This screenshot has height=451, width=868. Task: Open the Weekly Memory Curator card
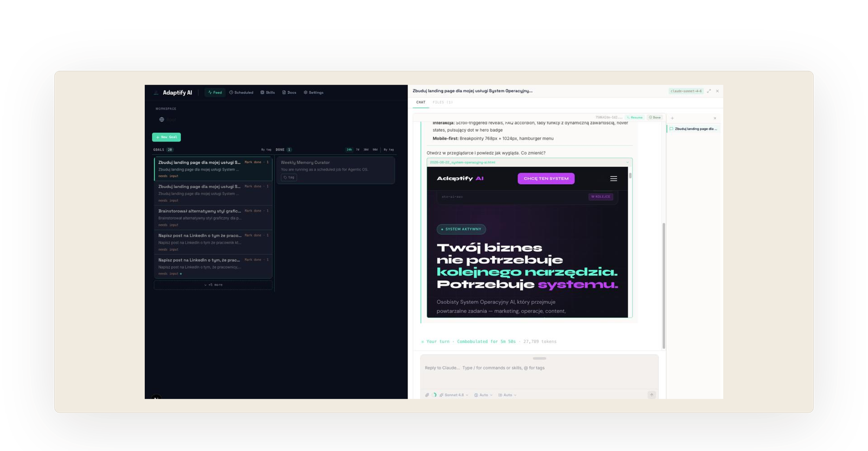336,170
